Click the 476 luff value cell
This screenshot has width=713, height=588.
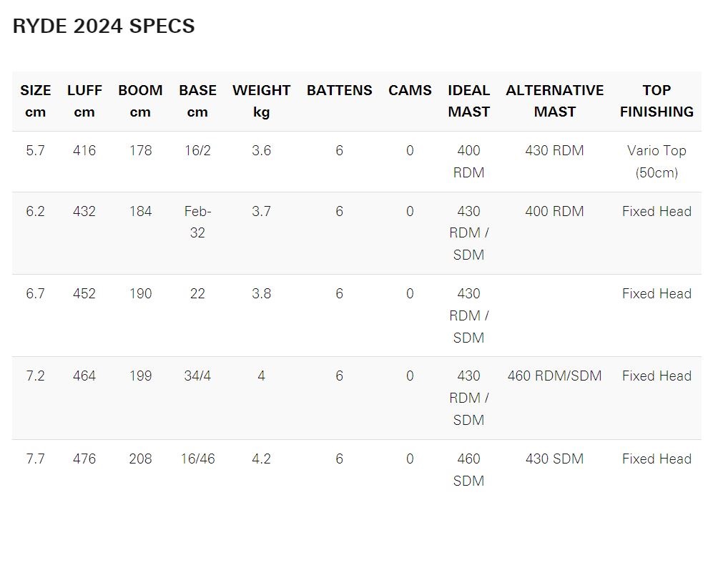tap(84, 459)
